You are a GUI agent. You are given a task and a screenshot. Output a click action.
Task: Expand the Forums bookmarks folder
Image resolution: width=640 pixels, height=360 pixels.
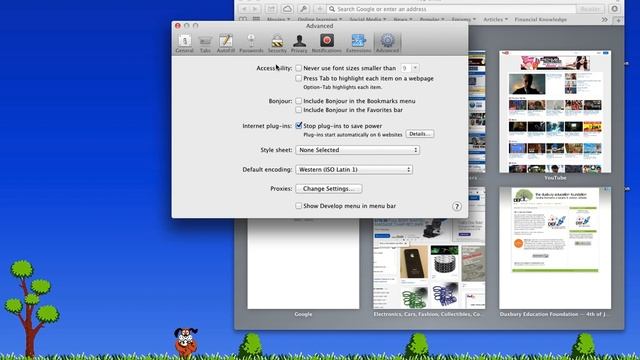[x=463, y=20]
